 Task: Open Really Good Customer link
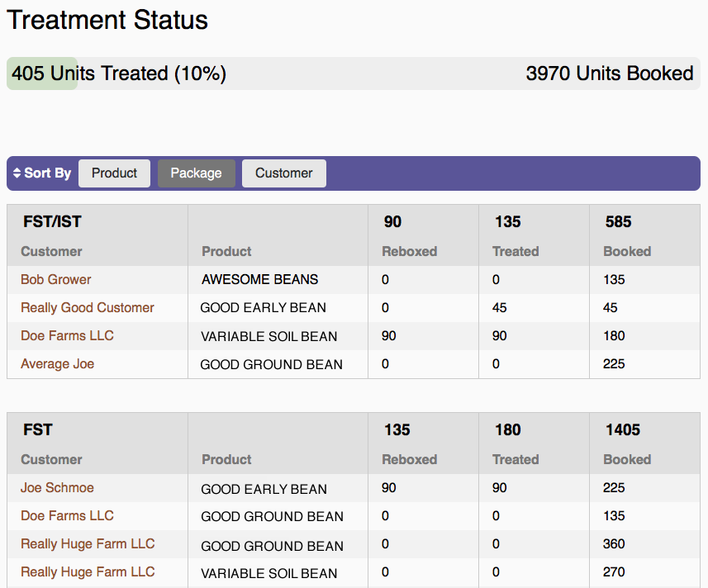click(x=88, y=307)
